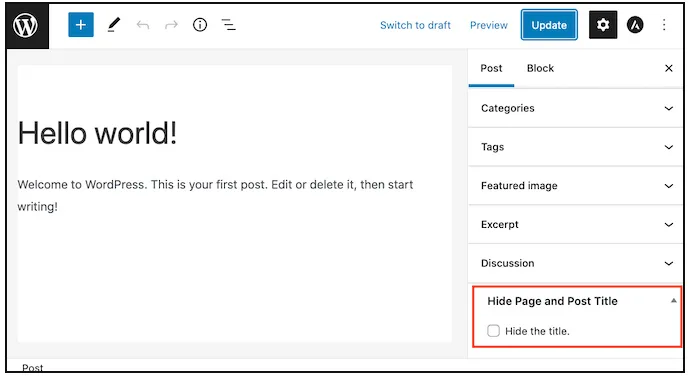Viewport: 690px width, 376px height.
Task: Switch post to draft
Action: pyautogui.click(x=415, y=25)
